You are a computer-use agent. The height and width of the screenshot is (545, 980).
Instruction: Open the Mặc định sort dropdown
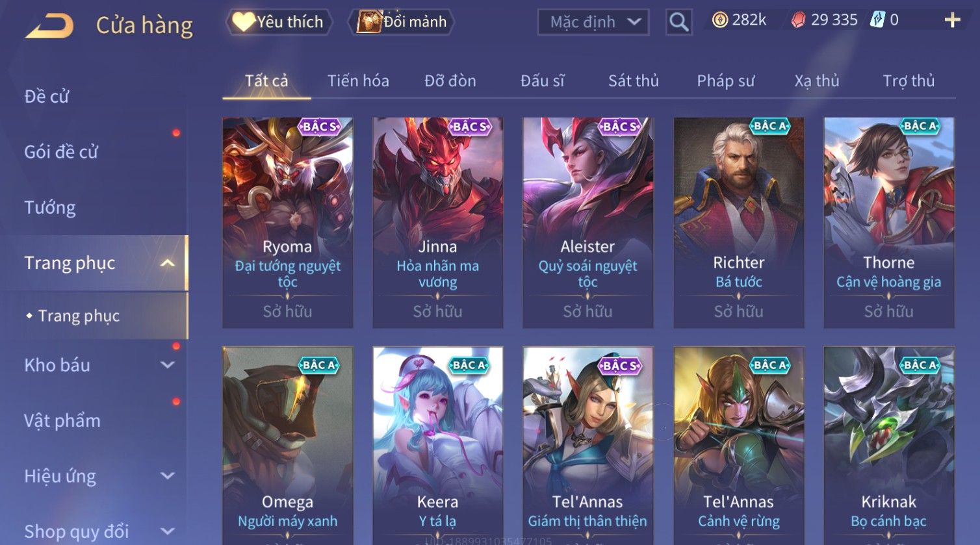(593, 22)
